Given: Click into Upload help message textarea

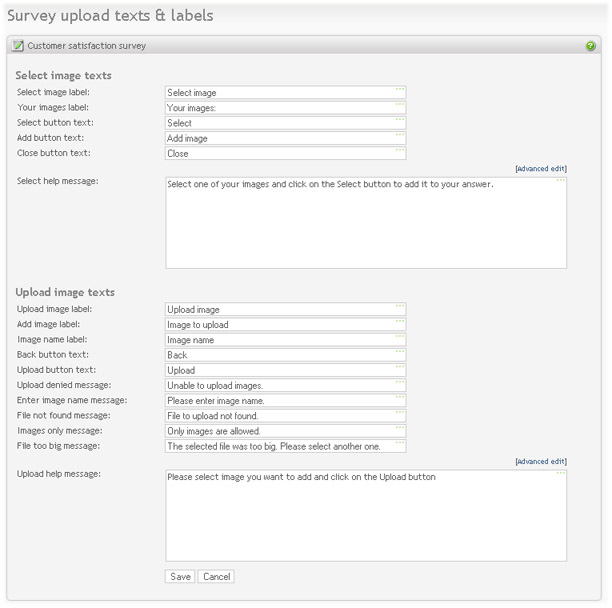Looking at the screenshot, I should tap(366, 516).
